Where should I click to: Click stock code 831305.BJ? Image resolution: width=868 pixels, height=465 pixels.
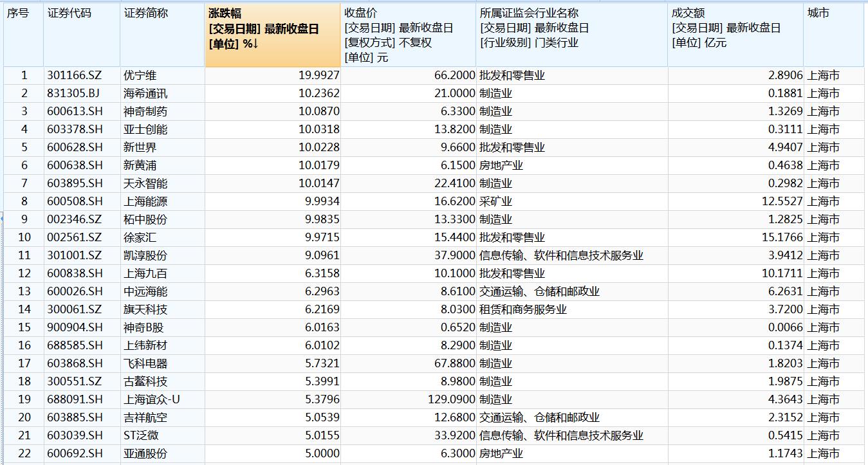click(x=75, y=93)
